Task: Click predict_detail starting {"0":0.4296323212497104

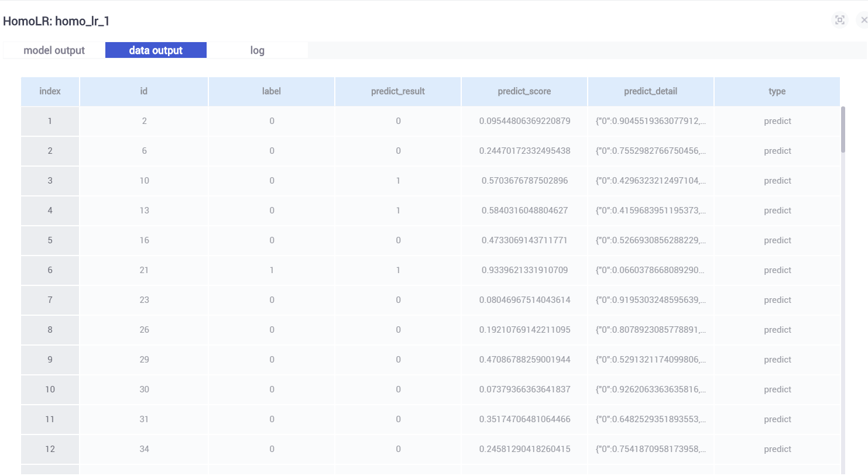Action: pos(651,181)
